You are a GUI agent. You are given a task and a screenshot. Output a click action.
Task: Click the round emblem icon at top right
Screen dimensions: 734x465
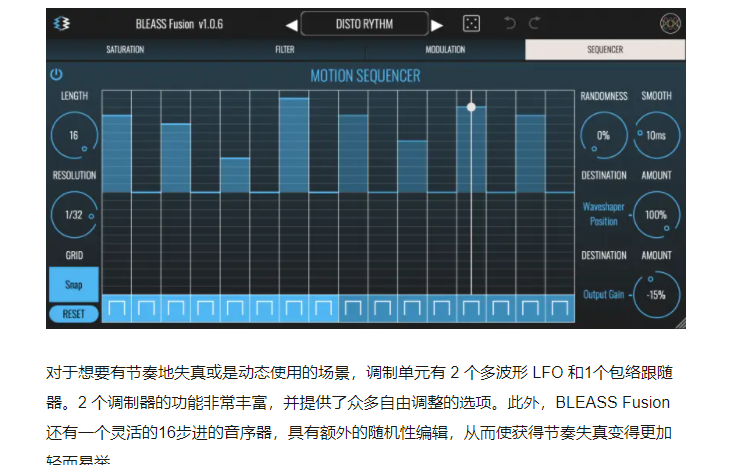[668, 24]
